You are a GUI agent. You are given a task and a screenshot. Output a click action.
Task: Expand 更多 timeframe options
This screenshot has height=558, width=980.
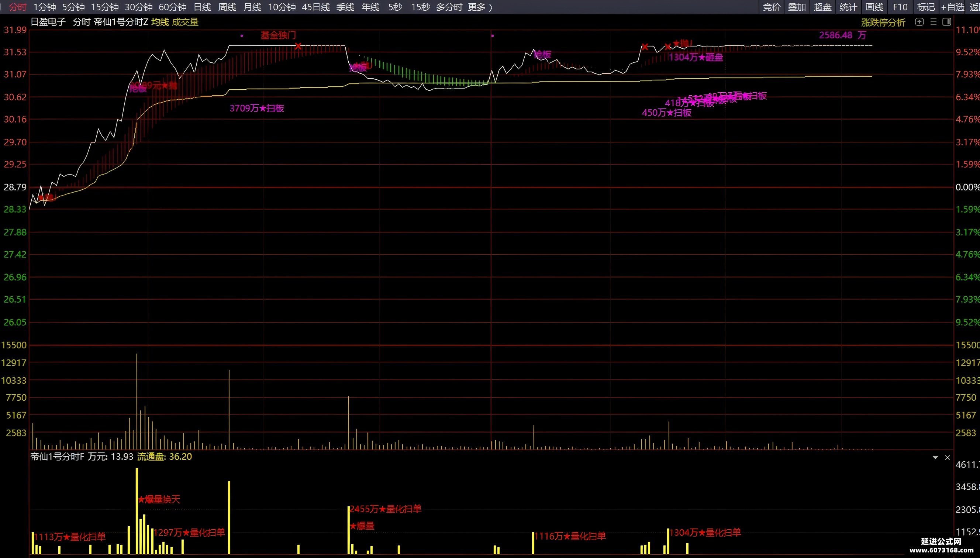(x=480, y=7)
